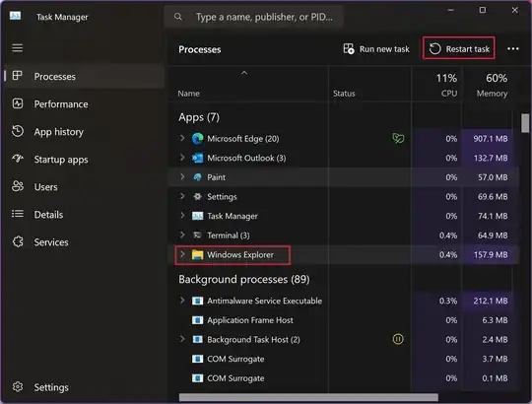Click the vertical scrollbar thumb
This screenshot has height=404, width=532.
pyautogui.click(x=525, y=123)
